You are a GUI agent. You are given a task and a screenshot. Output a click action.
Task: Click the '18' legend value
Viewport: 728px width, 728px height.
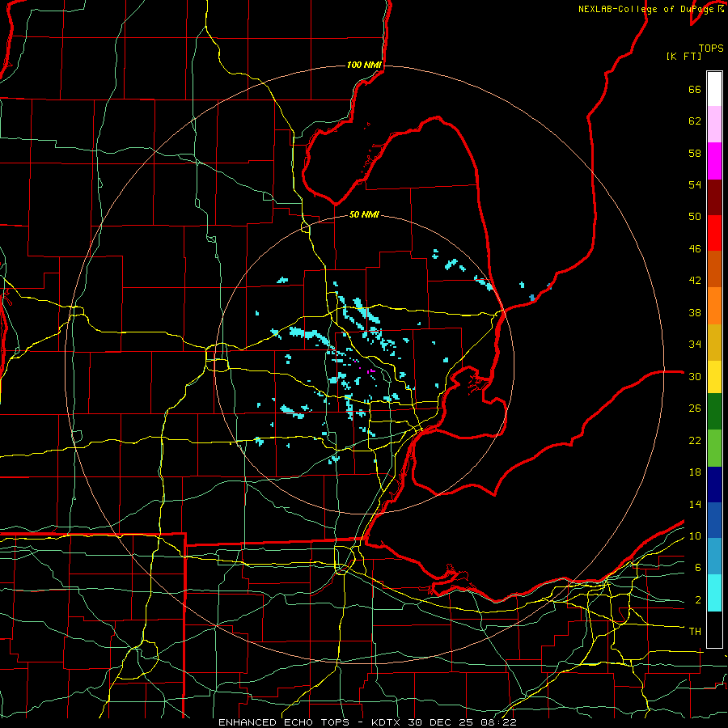pos(695,472)
